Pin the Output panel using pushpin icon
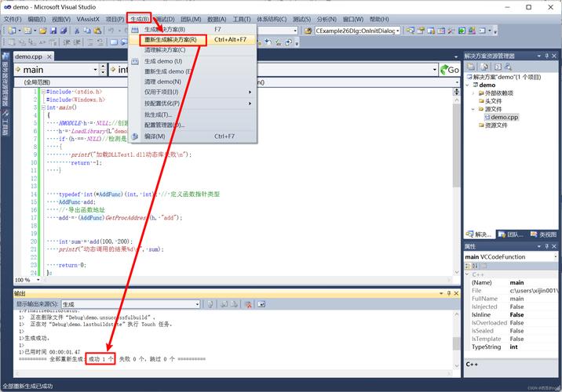The height and width of the screenshot is (392, 562). (x=449, y=293)
